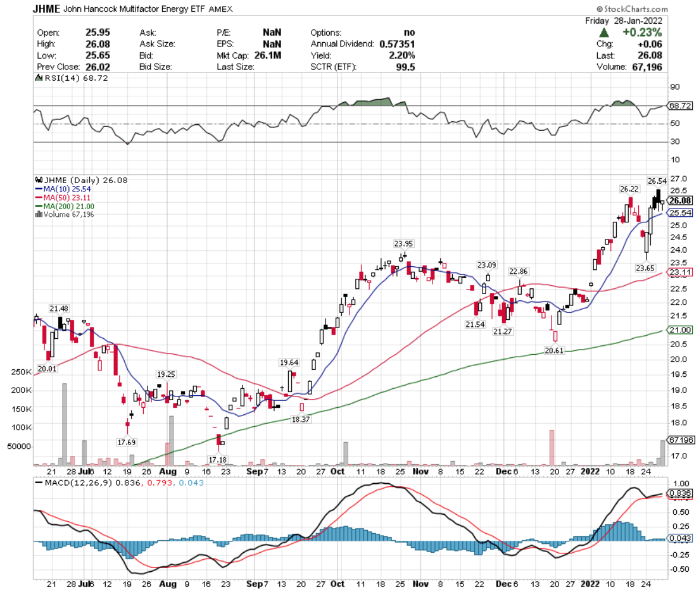Screen dimensions: 700x592
Task: Click the RSI(14) 68.72 panel title
Action: 76,78
